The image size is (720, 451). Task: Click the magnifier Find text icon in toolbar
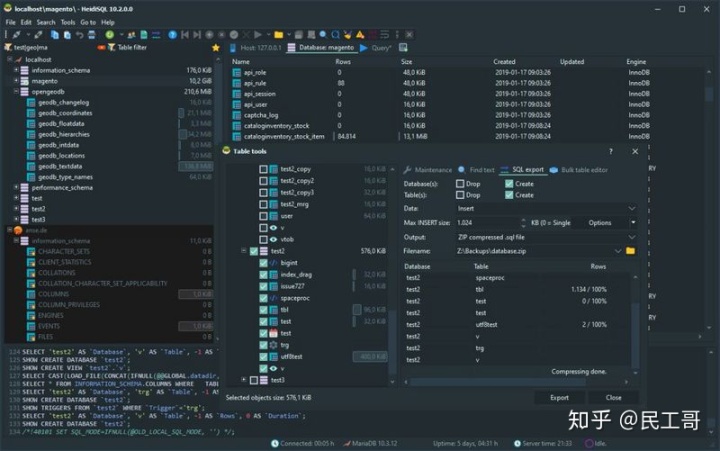[x=323, y=34]
